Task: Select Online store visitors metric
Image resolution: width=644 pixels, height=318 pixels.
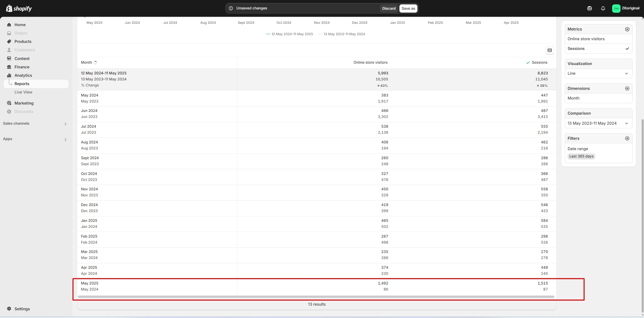Action: (586, 39)
